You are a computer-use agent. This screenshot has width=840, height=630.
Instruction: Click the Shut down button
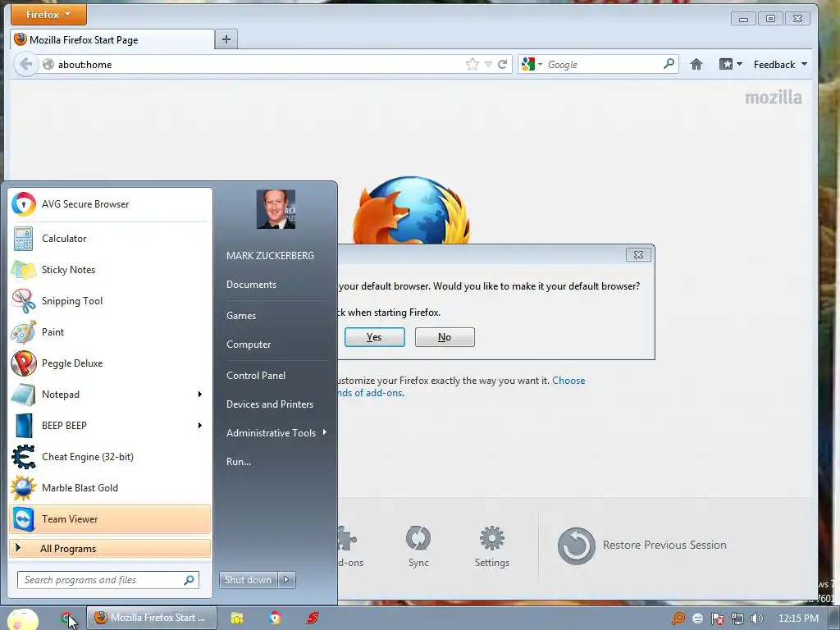(248, 580)
